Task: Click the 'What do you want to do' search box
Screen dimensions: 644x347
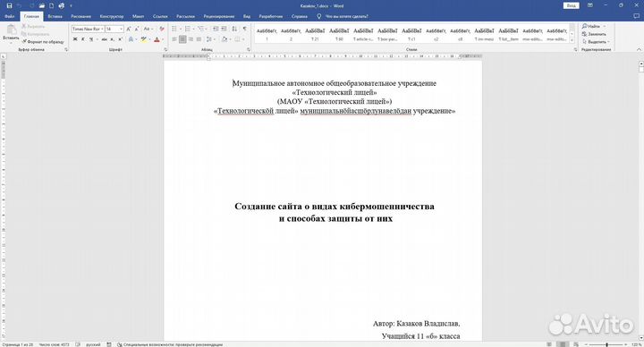Action: click(x=346, y=16)
